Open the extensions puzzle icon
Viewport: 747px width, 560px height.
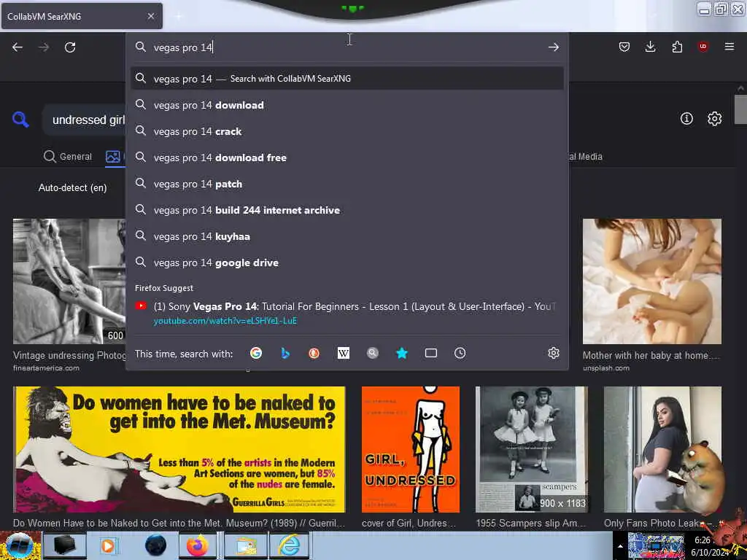coord(677,47)
